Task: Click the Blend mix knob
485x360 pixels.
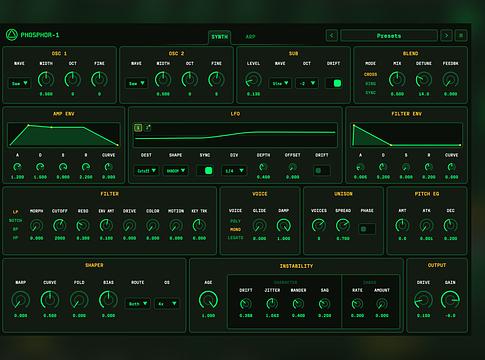Action: [397, 80]
